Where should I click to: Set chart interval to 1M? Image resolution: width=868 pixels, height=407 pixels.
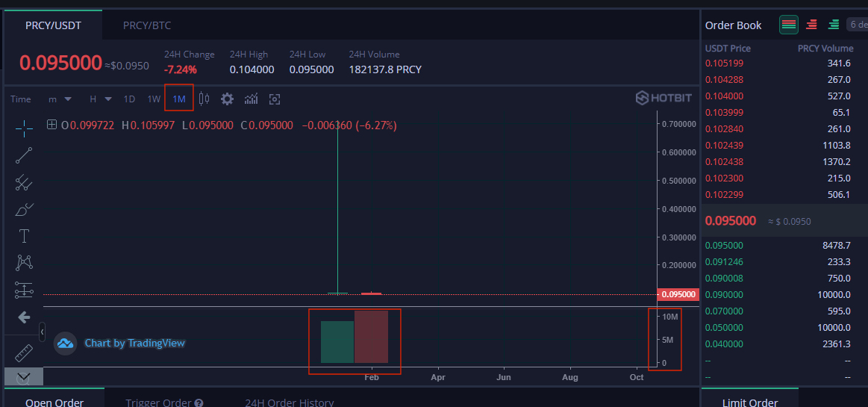[x=179, y=99]
